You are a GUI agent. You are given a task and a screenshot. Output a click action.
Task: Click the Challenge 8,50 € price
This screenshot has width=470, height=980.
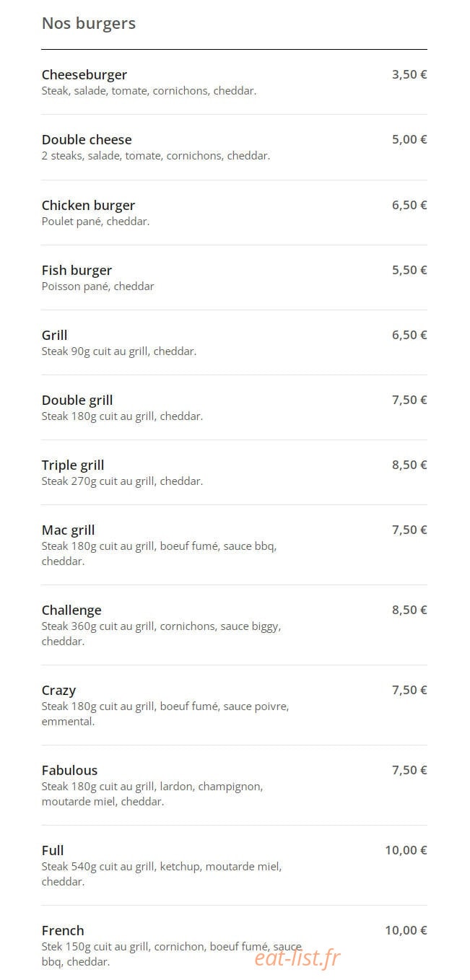(x=409, y=610)
